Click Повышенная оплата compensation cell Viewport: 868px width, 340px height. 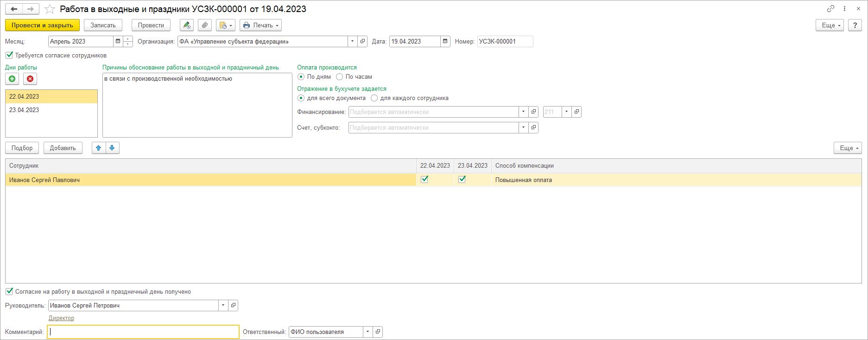pyautogui.click(x=676, y=180)
